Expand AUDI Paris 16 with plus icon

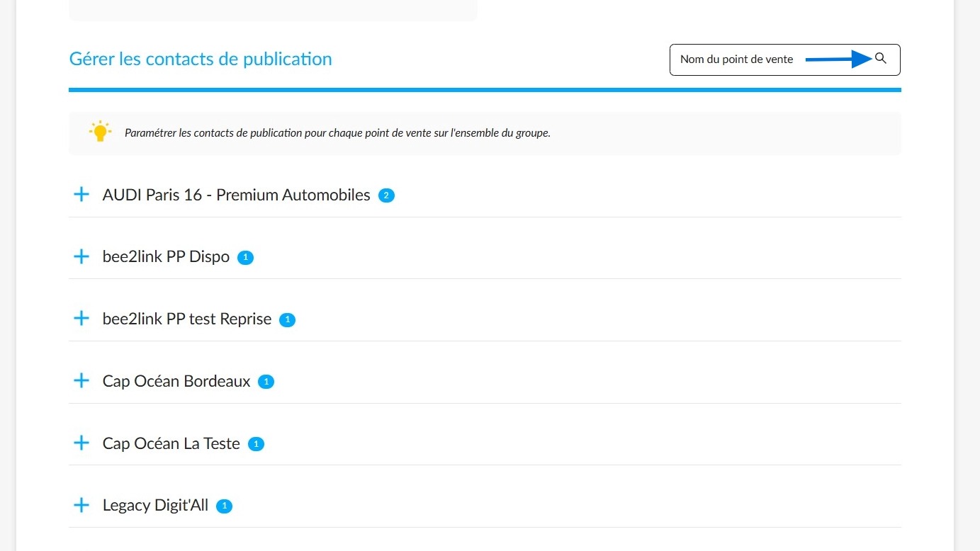(81, 194)
